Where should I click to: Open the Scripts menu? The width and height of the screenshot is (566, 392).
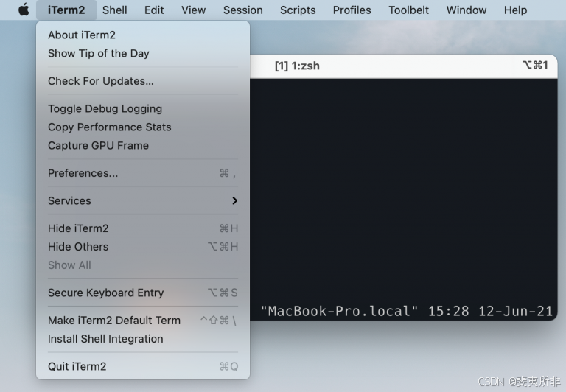pyautogui.click(x=298, y=10)
